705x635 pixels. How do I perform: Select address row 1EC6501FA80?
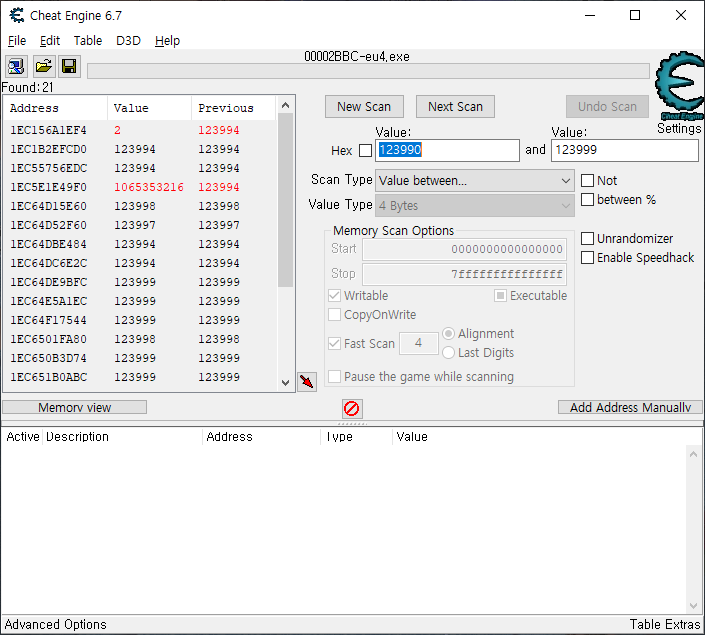click(x=141, y=339)
